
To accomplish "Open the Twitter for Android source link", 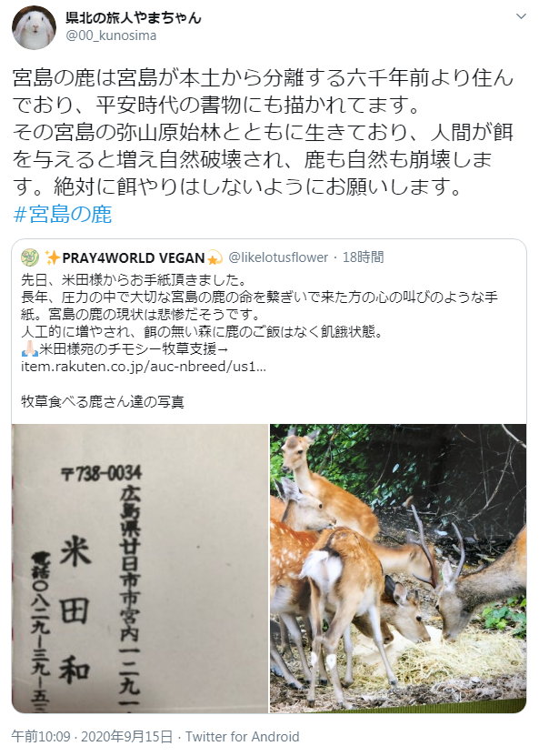I will tap(243, 737).
